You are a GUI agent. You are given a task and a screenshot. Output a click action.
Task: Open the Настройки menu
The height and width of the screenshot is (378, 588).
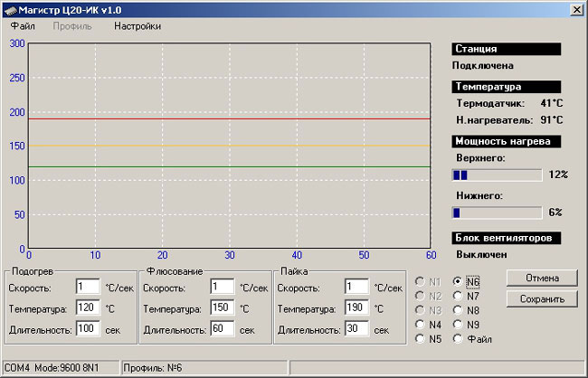point(138,26)
